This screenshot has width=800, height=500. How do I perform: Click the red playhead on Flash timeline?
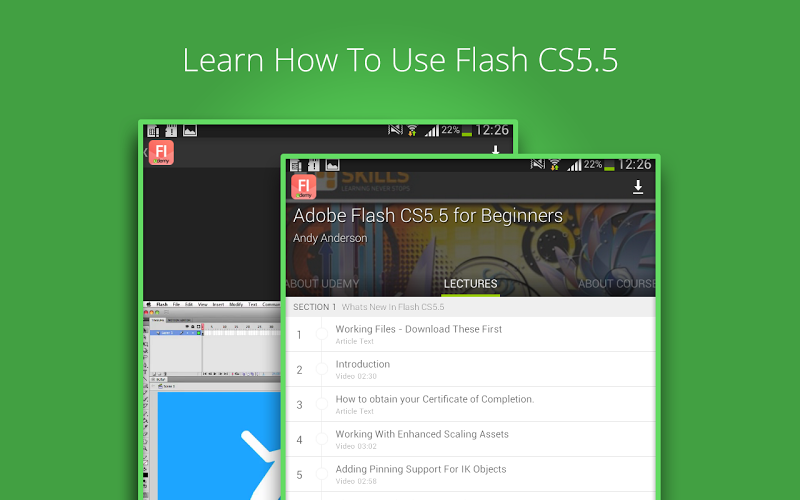pos(203,327)
